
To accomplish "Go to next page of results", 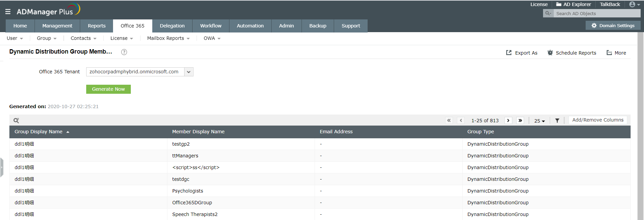I will 508,121.
